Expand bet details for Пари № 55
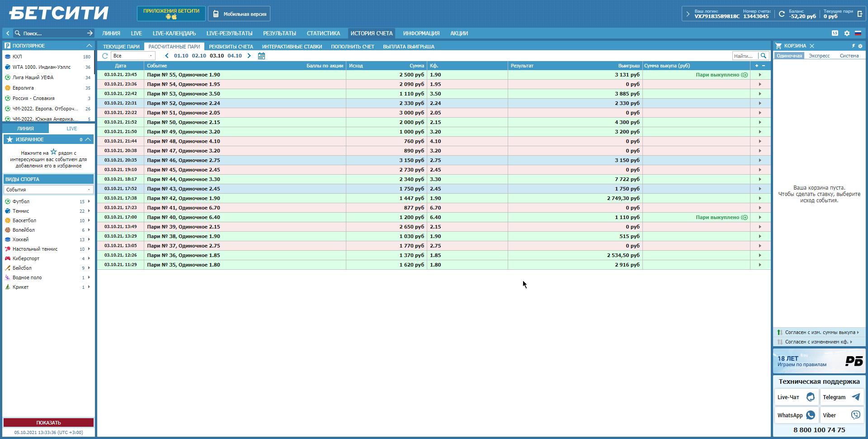Image resolution: width=868 pixels, height=439 pixels. click(x=760, y=75)
